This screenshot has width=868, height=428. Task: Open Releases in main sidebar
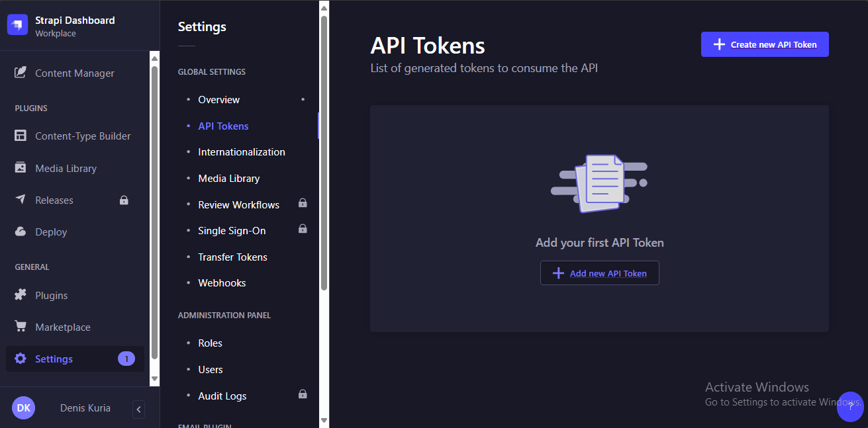(x=54, y=200)
